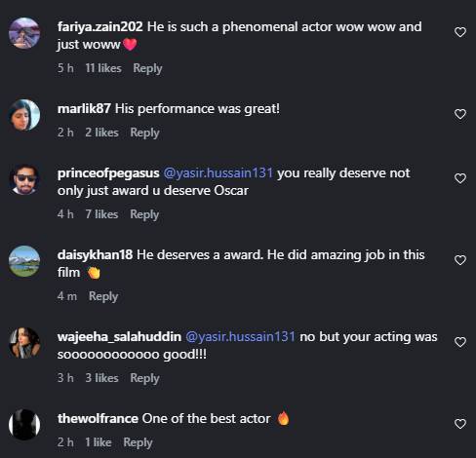View the 7 likes on princeofpegasus's comment
This screenshot has width=476, height=458.
pyautogui.click(x=101, y=214)
